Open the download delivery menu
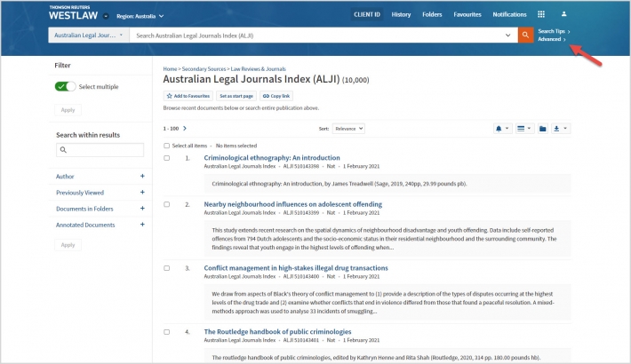This screenshot has height=364, width=631. [560, 129]
